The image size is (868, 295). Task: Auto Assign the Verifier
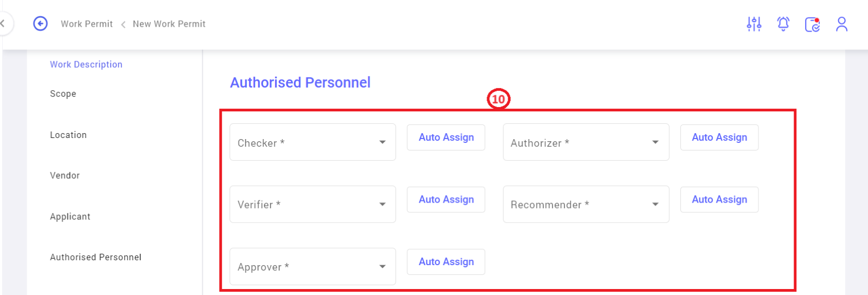(x=446, y=199)
